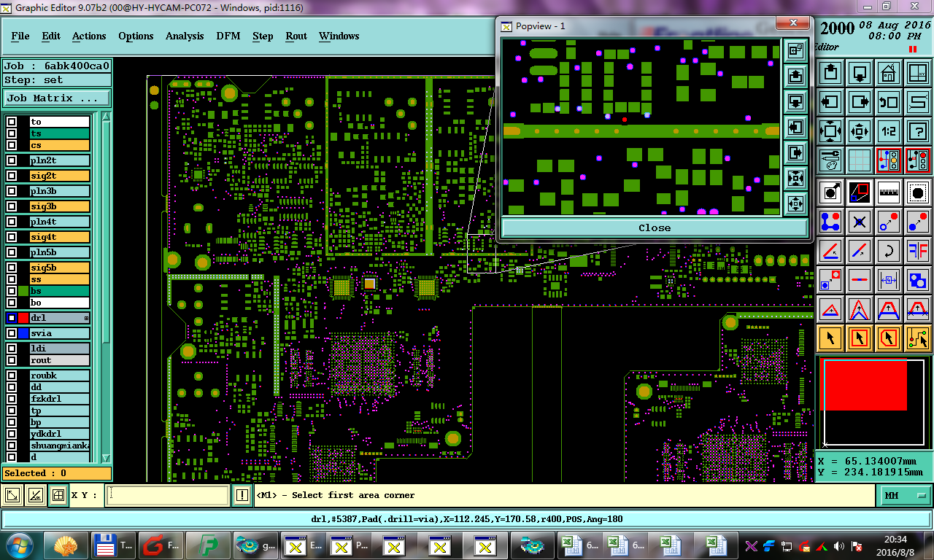Click the first snap icon left of XY

12,496
